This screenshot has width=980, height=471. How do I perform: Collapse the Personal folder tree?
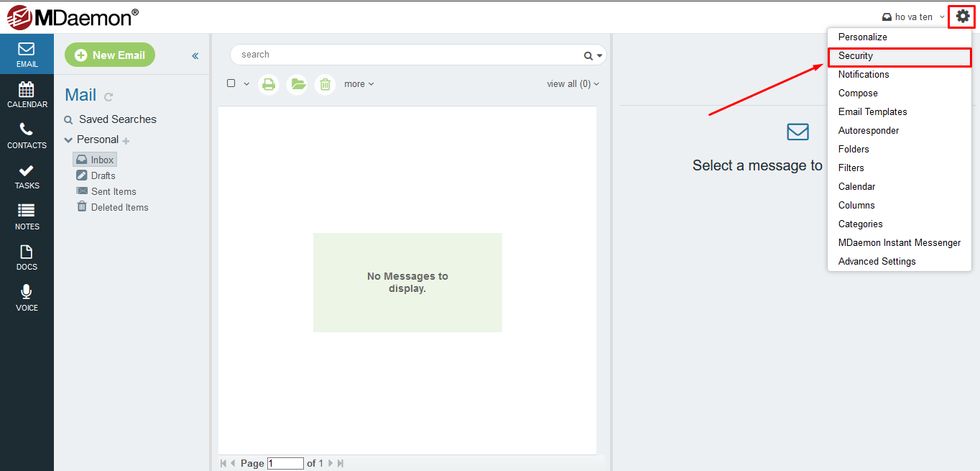click(68, 140)
